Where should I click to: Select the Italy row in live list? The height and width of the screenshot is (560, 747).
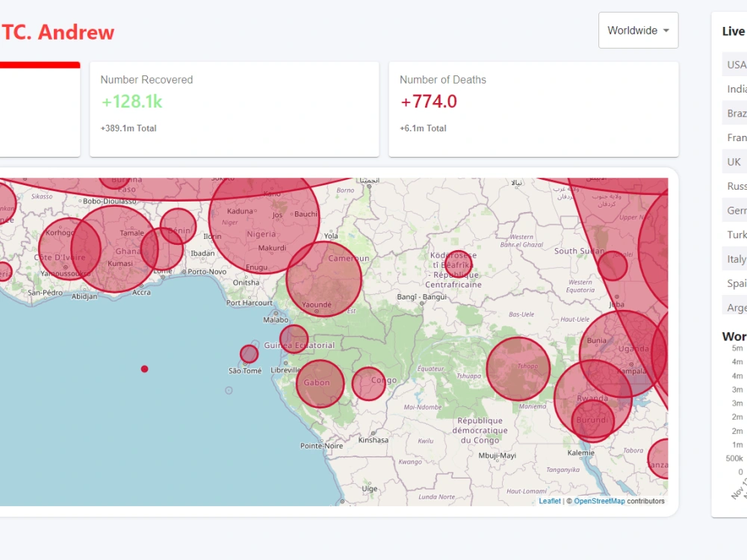pos(734,259)
